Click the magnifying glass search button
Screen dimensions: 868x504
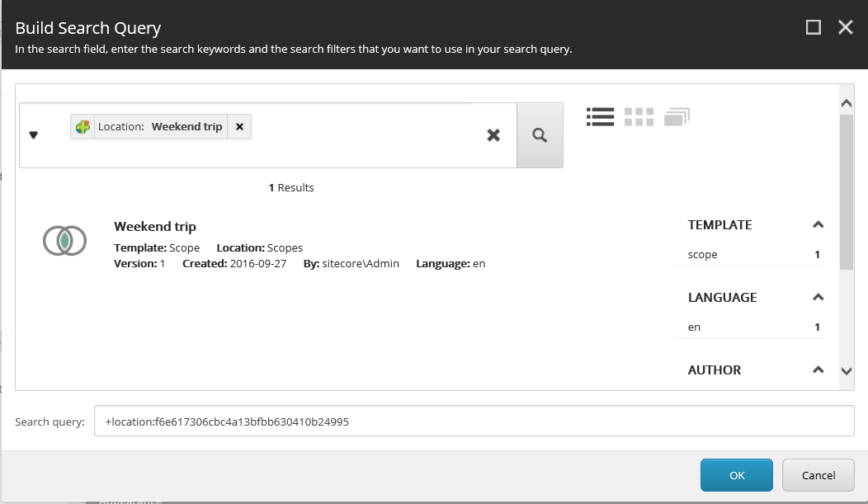[540, 134]
